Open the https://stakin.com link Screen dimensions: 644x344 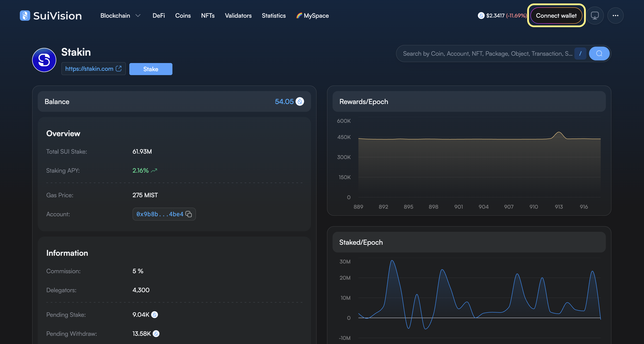click(89, 69)
